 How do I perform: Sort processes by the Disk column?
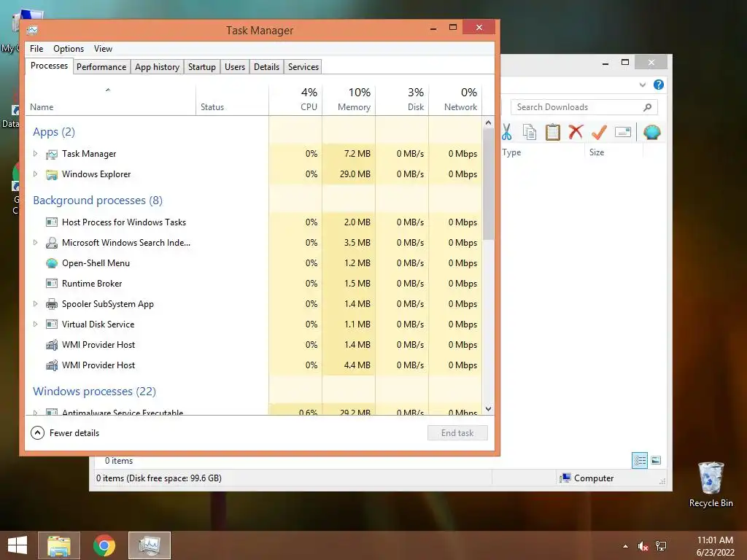point(402,100)
